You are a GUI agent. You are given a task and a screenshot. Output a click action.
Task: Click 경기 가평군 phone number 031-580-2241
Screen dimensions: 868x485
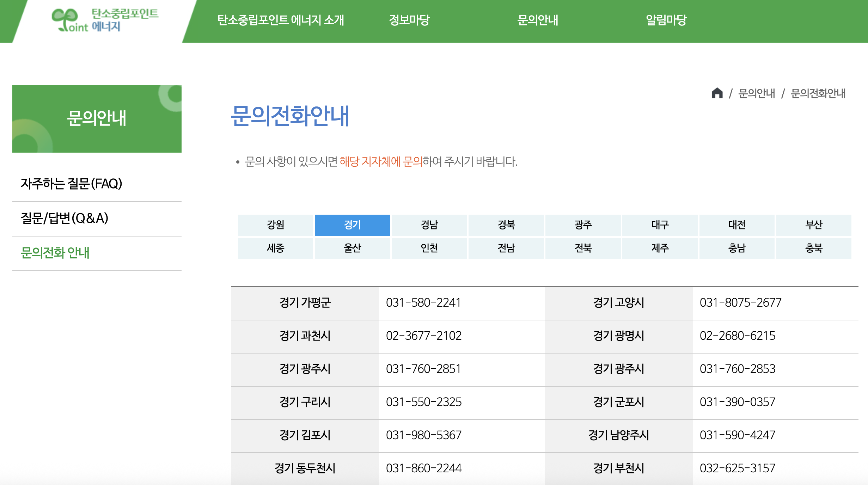(x=423, y=303)
